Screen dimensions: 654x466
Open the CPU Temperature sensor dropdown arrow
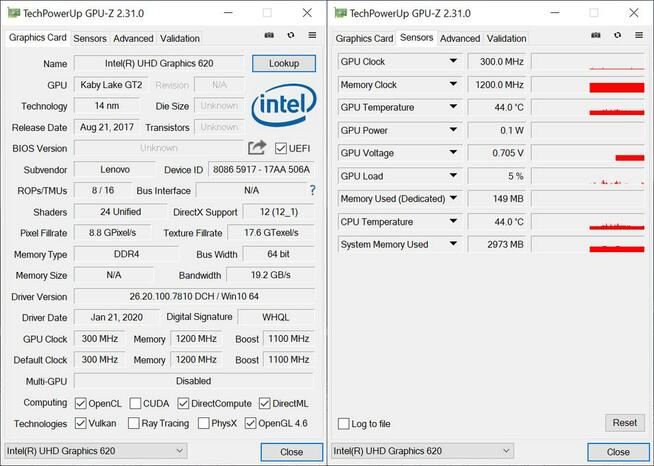pyautogui.click(x=453, y=221)
